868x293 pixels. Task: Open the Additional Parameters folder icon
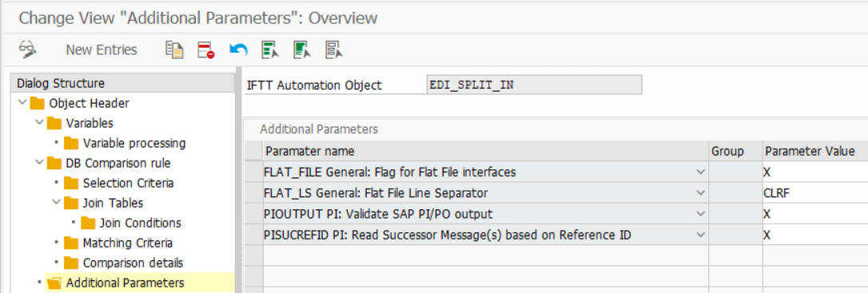54,283
